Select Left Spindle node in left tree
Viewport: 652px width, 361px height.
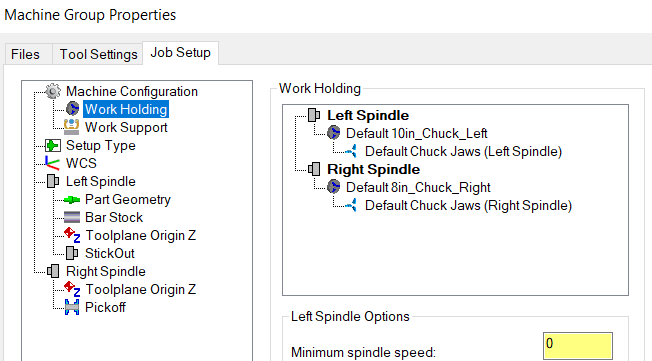coord(101,181)
